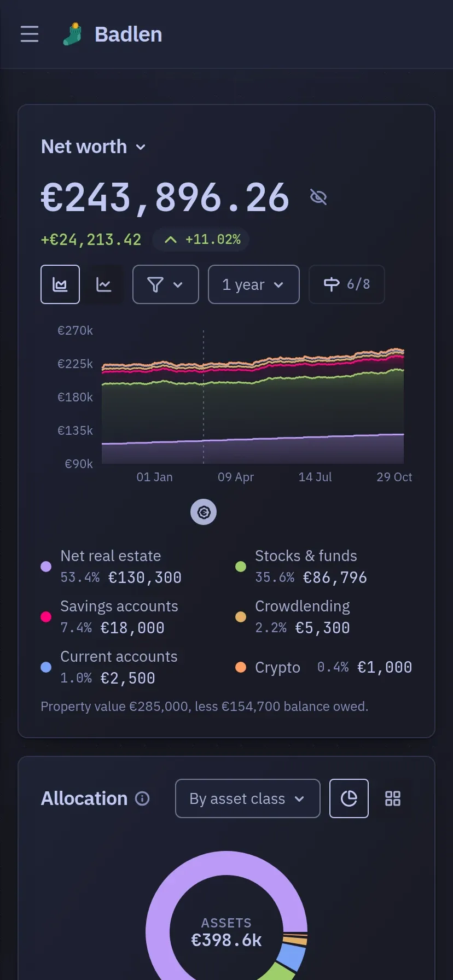Select the Current accounts legend label

click(x=119, y=656)
